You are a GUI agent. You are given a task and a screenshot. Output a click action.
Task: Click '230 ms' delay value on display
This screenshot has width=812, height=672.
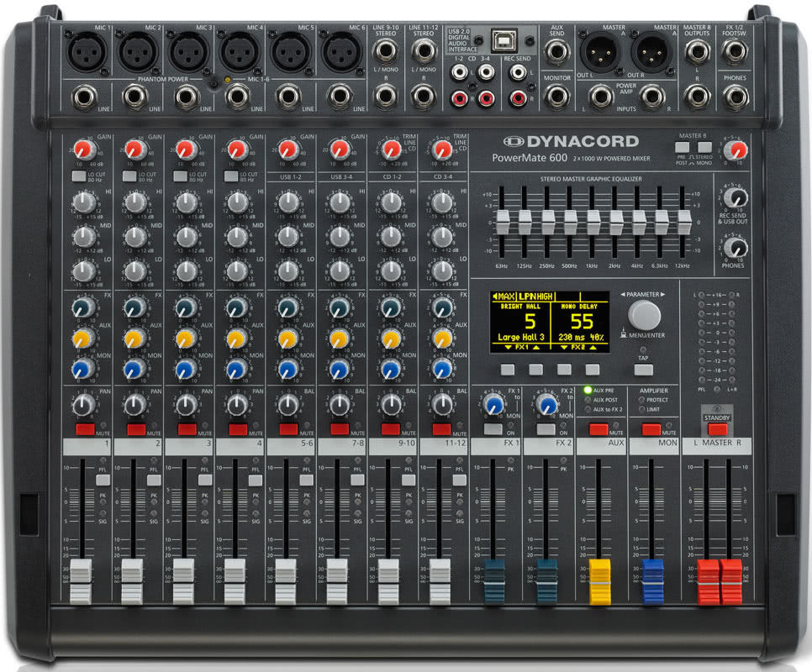point(572,338)
